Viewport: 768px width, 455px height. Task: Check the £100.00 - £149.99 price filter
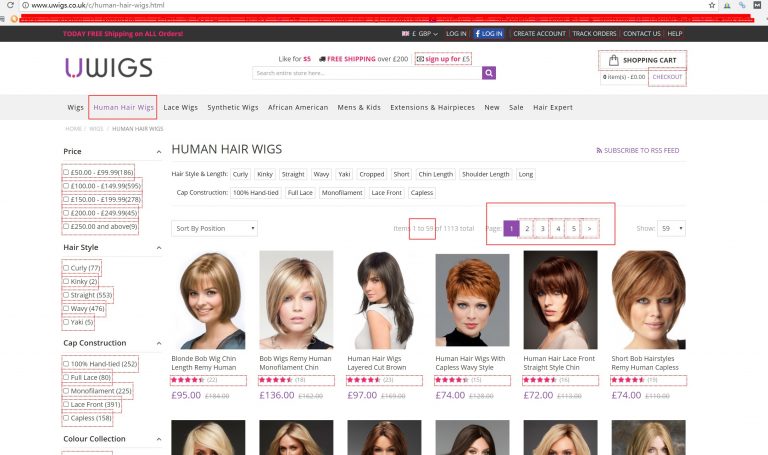66,186
